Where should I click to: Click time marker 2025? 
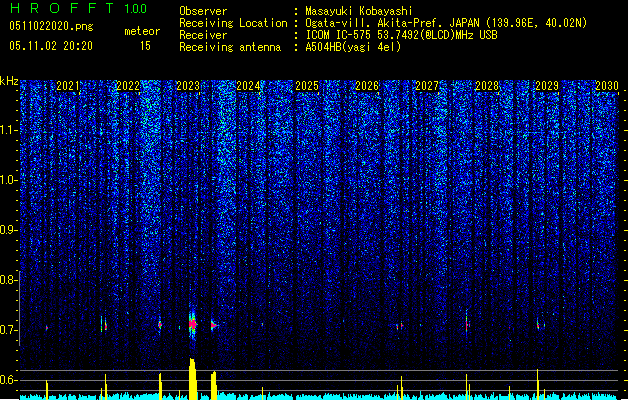[x=307, y=86]
